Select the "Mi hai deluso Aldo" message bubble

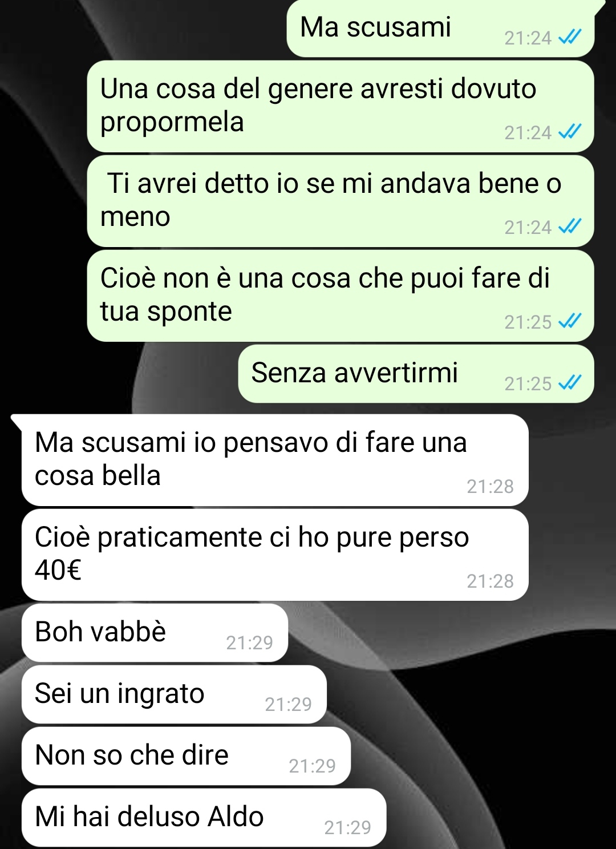[x=204, y=818]
